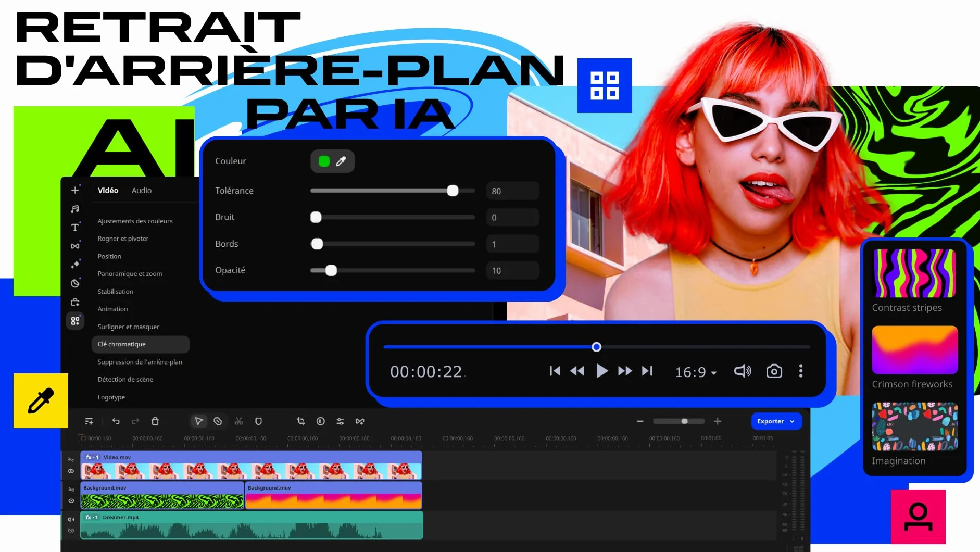Open clip properties sliders icon
This screenshot has width=980, height=552.
coord(340,421)
